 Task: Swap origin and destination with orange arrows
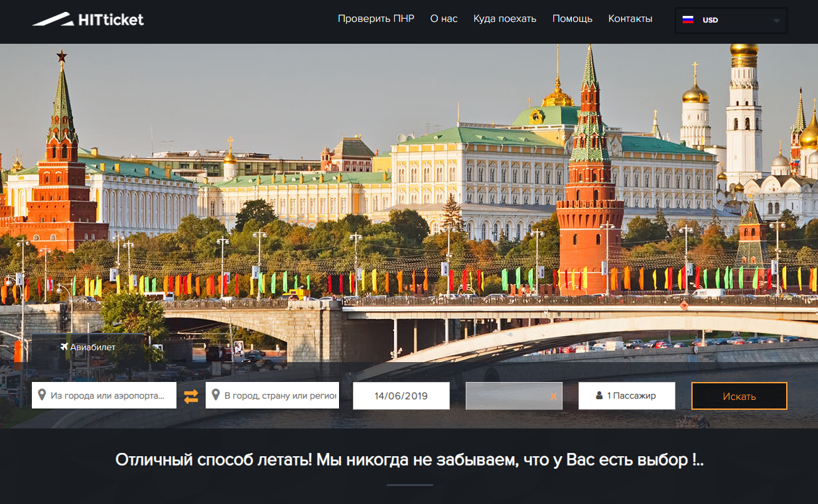pos(191,396)
